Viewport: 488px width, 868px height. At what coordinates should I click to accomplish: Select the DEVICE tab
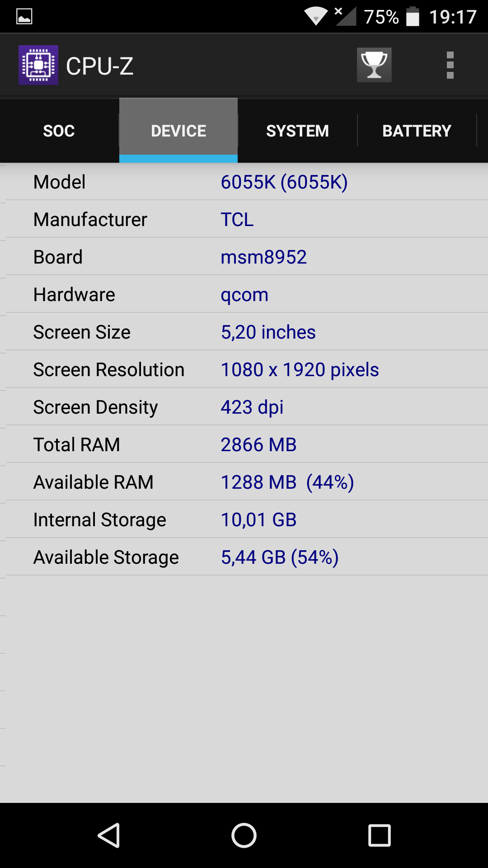[178, 131]
